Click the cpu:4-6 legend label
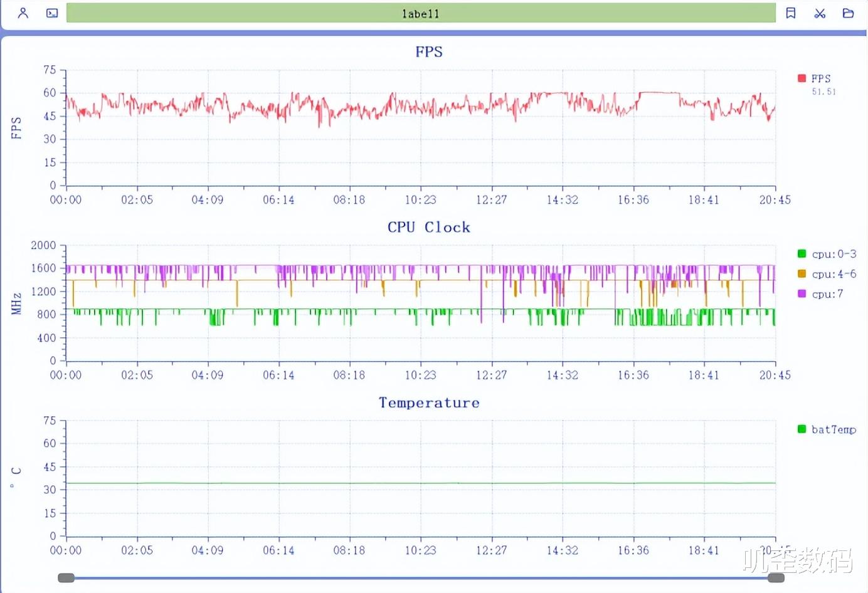 point(834,274)
